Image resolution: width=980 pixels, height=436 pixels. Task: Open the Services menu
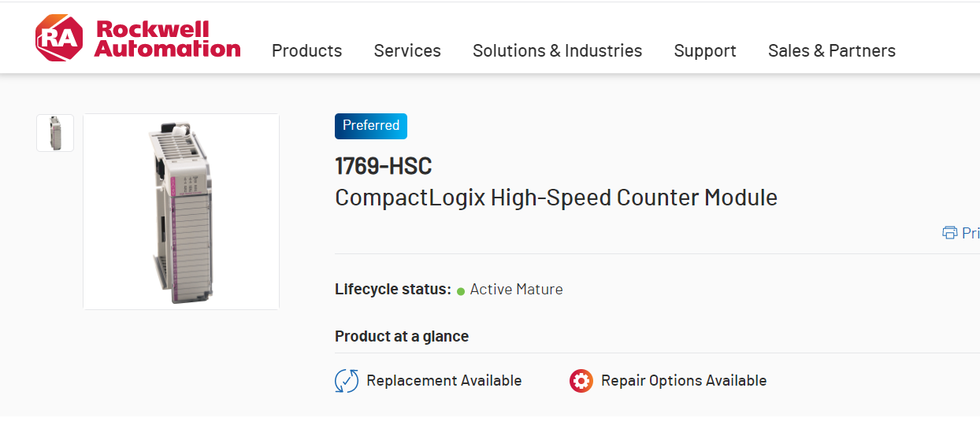point(407,51)
